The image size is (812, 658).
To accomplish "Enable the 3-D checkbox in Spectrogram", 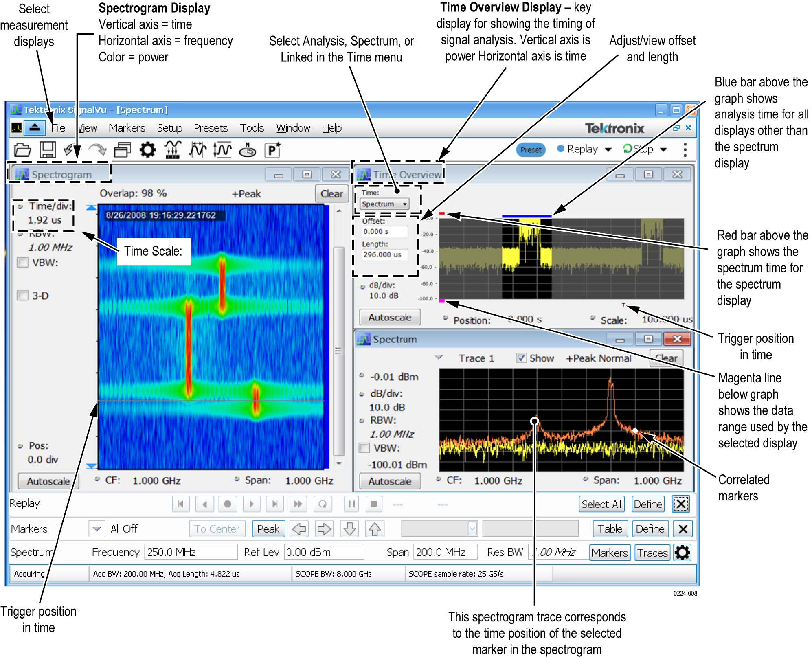I will pos(23,295).
